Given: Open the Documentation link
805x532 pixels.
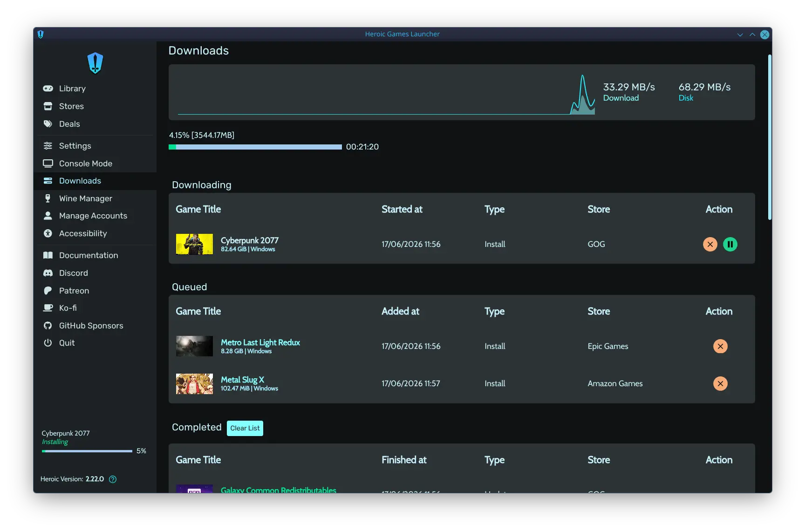Looking at the screenshot, I should (x=95, y=255).
